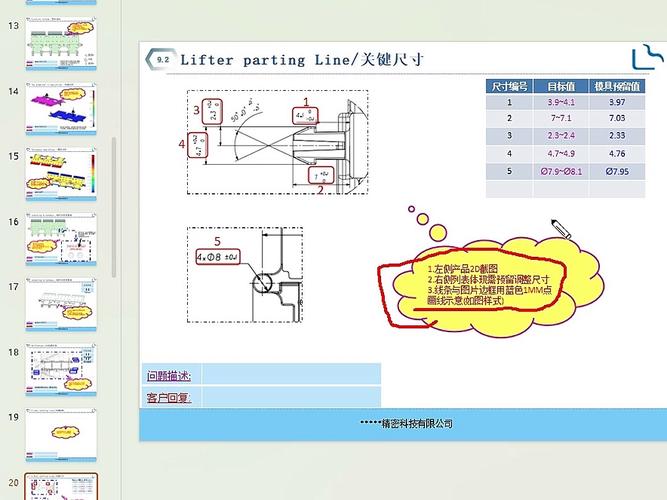Click the '问题描述:' label
The image size is (667, 500).
tap(169, 376)
